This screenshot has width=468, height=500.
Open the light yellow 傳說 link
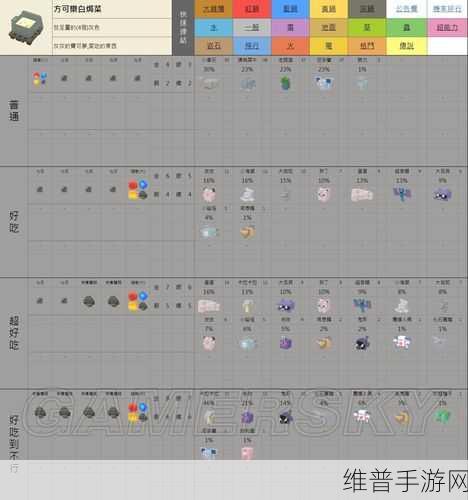coord(407,46)
